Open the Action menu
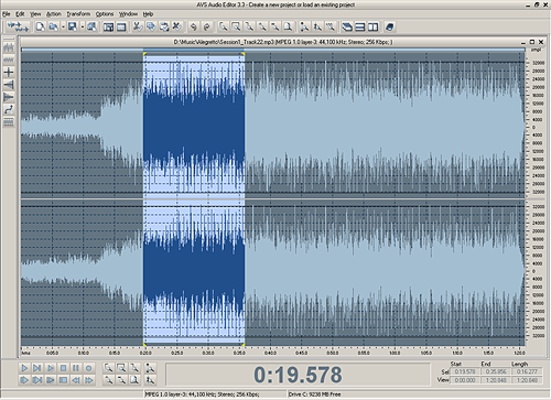Viewport: 551px width, 400px height. (53, 14)
